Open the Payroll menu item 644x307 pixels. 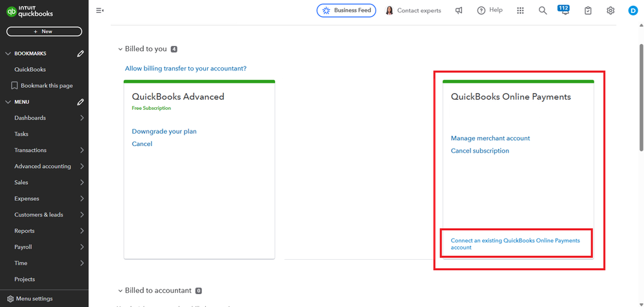coord(23,247)
